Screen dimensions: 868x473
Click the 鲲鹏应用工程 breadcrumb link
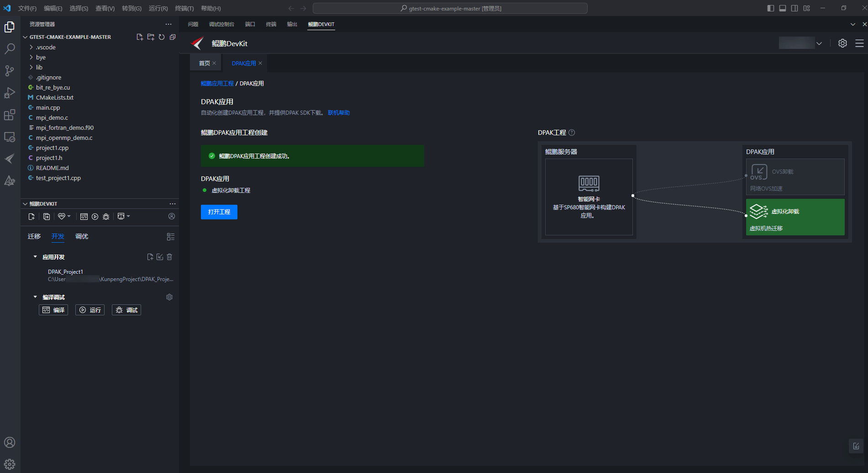click(217, 84)
